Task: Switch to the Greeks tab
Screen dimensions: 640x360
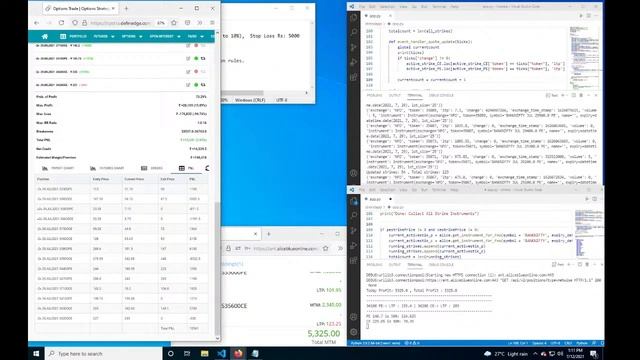Action: click(x=152, y=168)
